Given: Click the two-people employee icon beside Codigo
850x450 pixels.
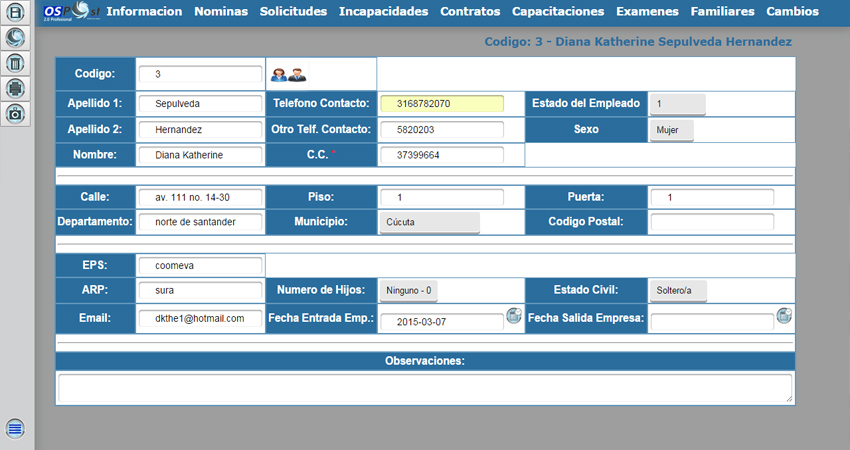Looking at the screenshot, I should pyautogui.click(x=288, y=75).
